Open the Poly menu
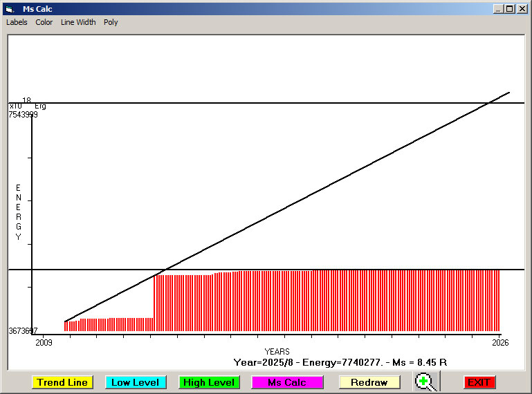 pos(111,22)
